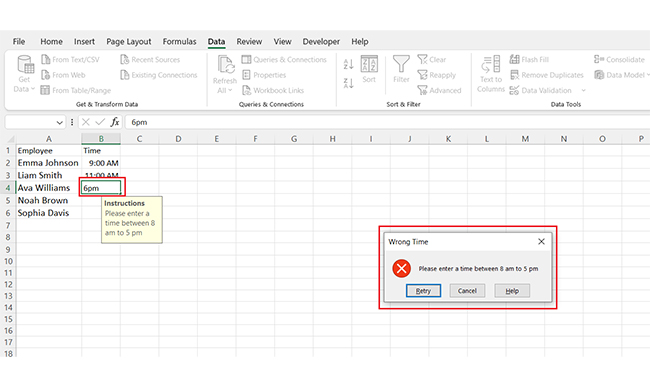Click Cancel in Wrong Time dialog
The image size is (650, 387).
pos(467,291)
